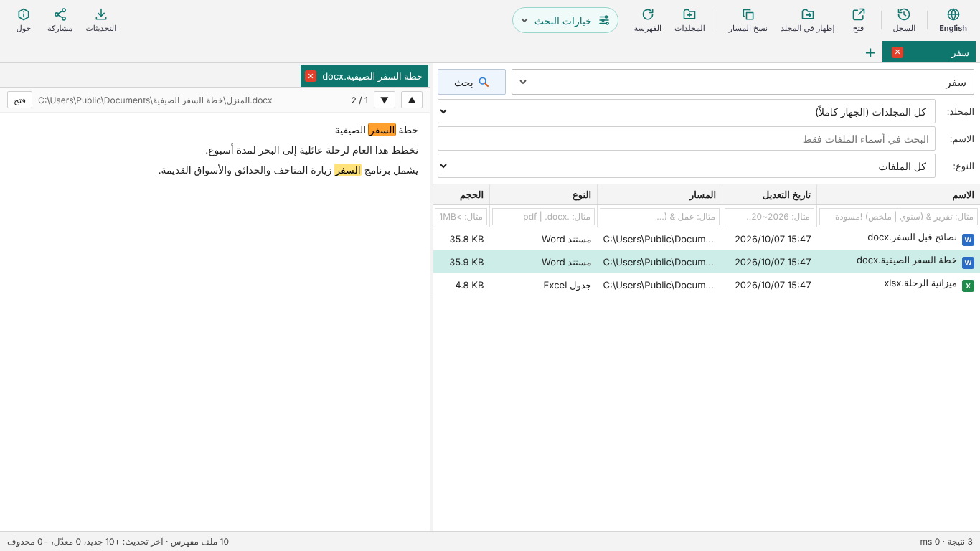Sort results by Path (المسار) column header

coord(659,194)
